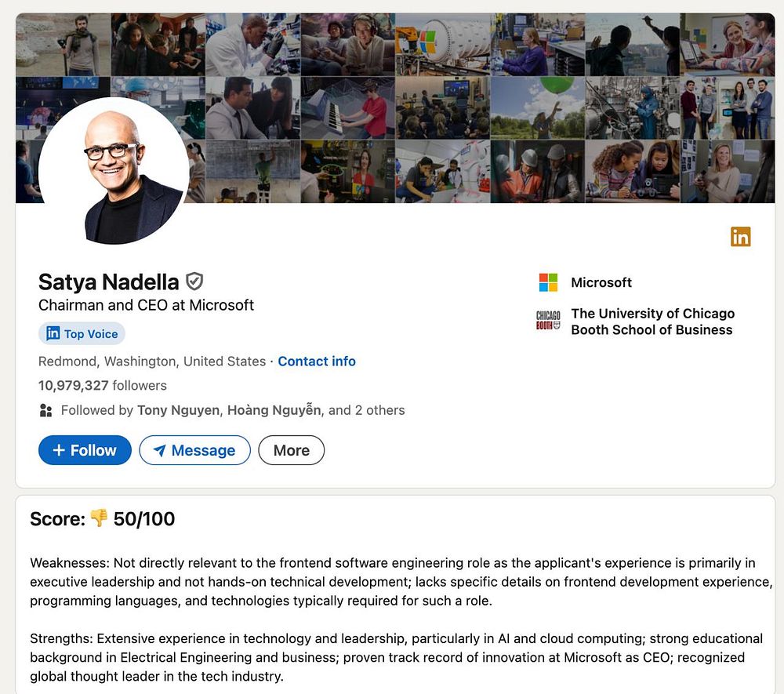Open the Microsoft company link
The width and height of the screenshot is (784, 694).
coord(601,282)
